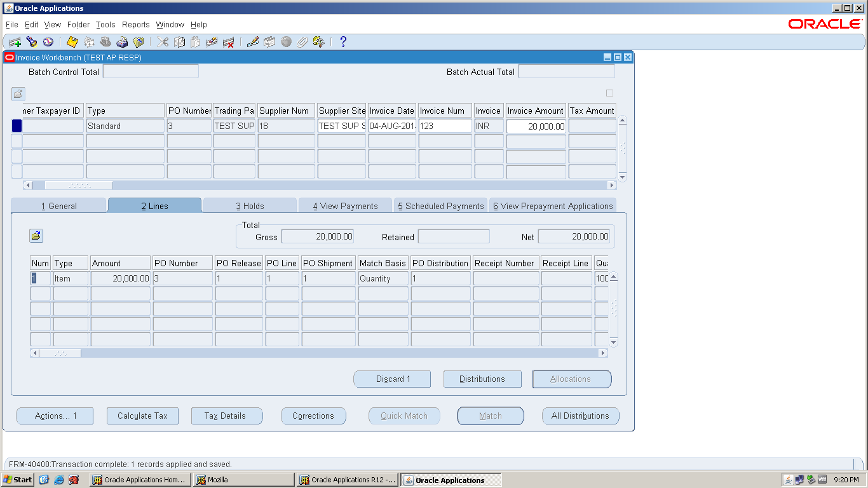This screenshot has width=868, height=488.
Task: Switch to Oracle Applications Hom... taskbar window
Action: [x=140, y=480]
